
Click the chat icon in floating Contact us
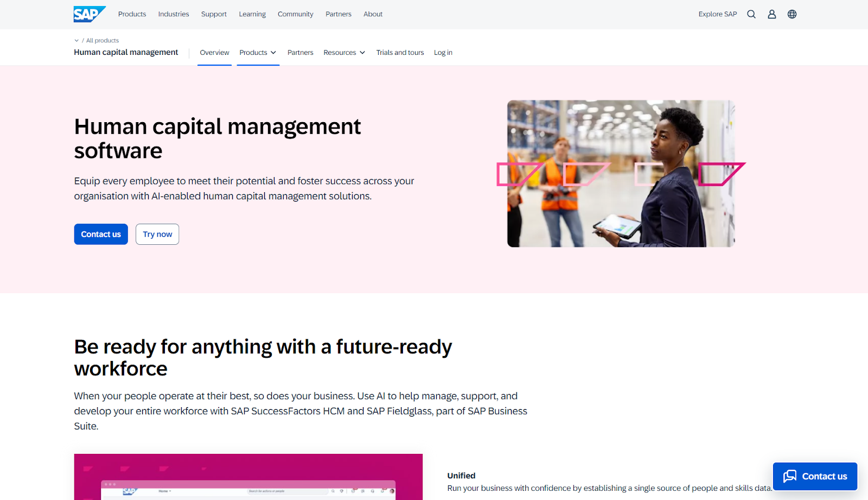[x=790, y=476]
